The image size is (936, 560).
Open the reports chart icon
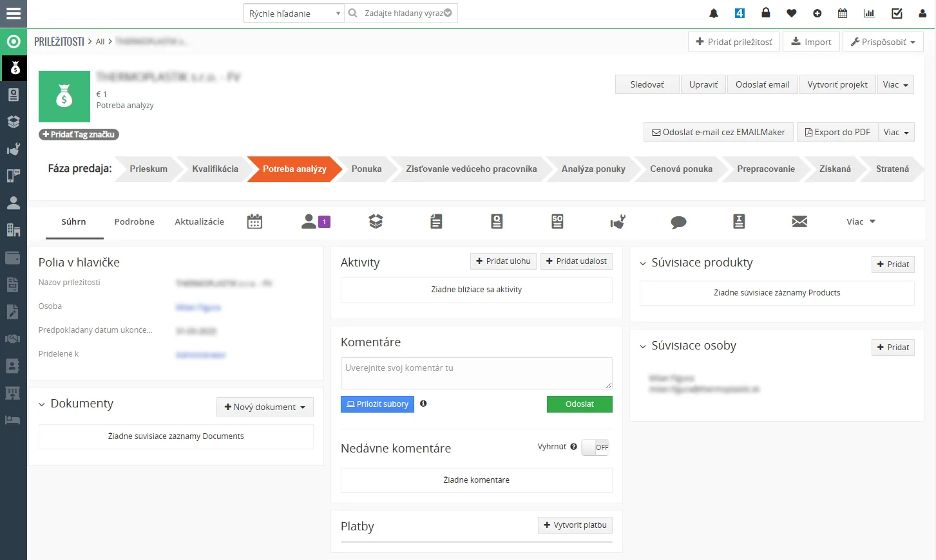pyautogui.click(x=869, y=14)
